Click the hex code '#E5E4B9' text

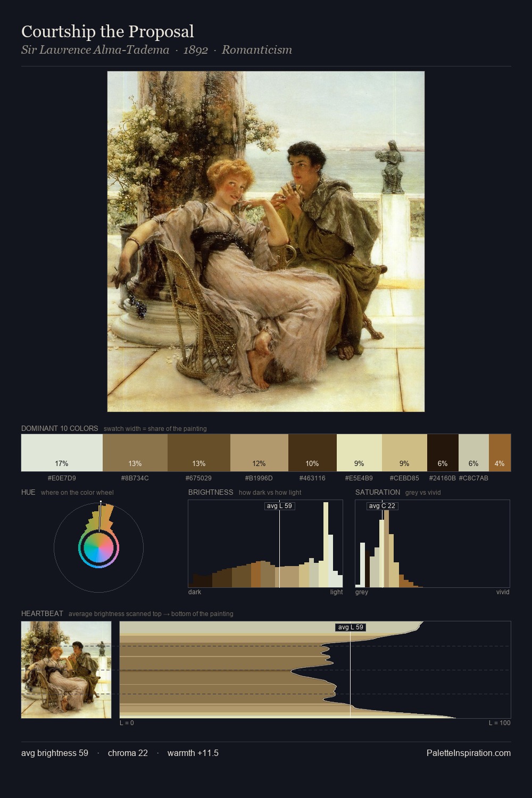[359, 478]
